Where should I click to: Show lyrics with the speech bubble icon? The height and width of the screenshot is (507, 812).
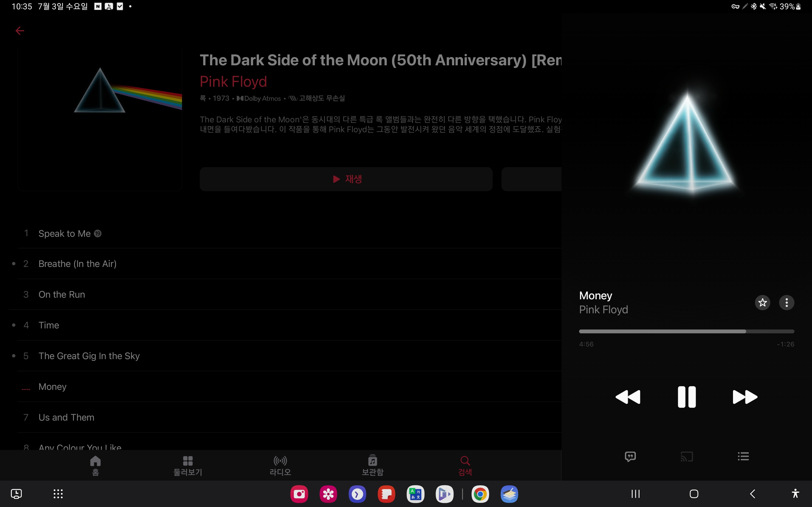[x=630, y=456]
